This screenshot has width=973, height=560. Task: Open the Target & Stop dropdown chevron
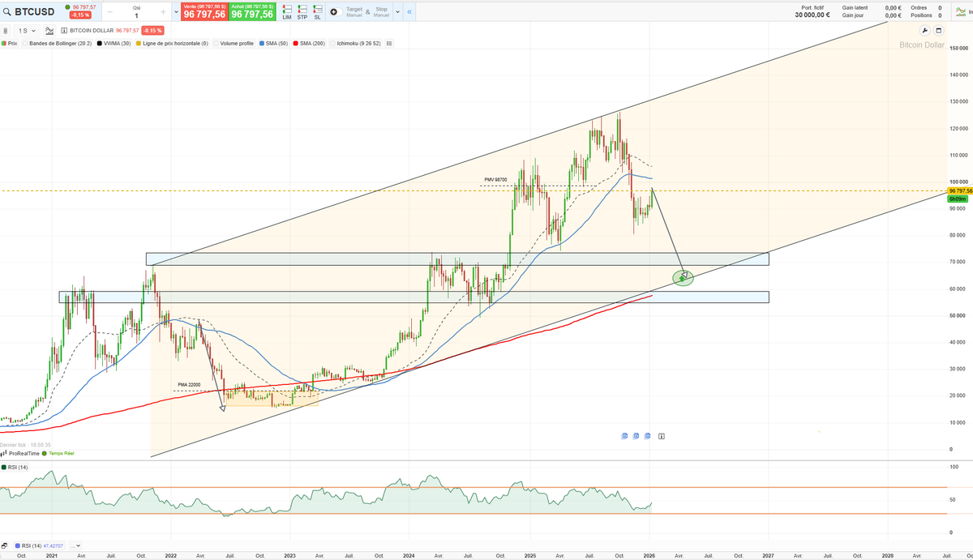pos(397,12)
